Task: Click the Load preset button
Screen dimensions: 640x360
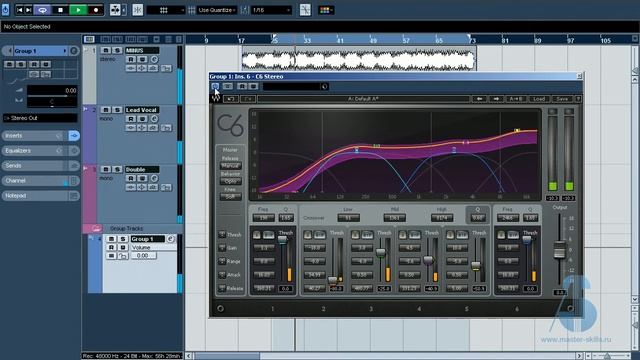Action: 539,99
